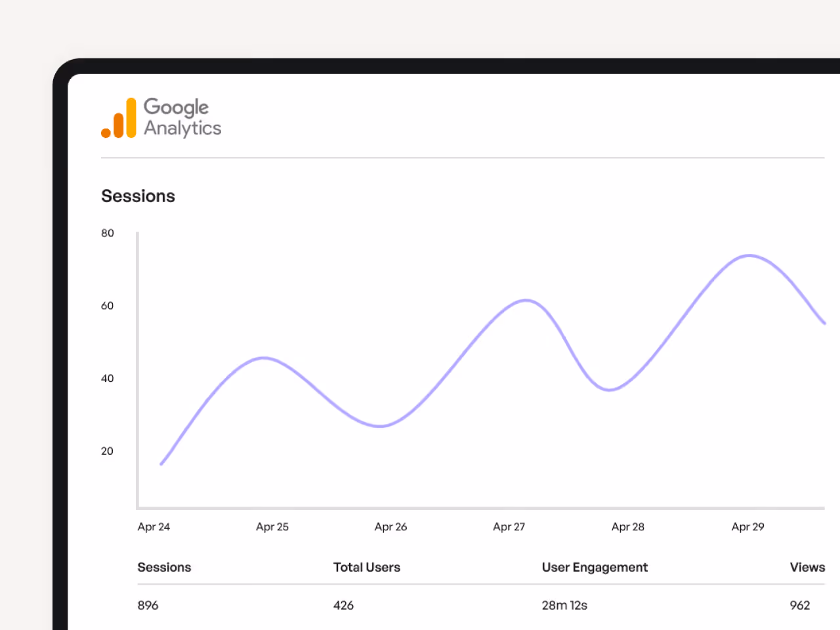Toggle the Views metric column
The height and width of the screenshot is (630, 840).
coord(807,567)
